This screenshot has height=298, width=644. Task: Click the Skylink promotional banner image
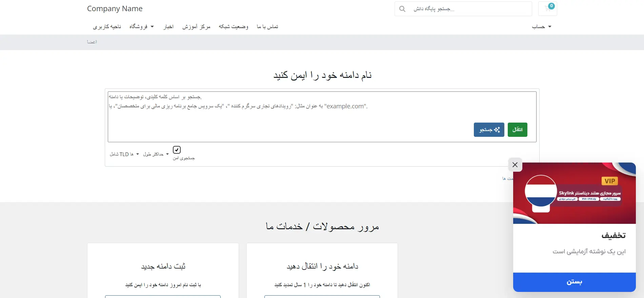(574, 193)
